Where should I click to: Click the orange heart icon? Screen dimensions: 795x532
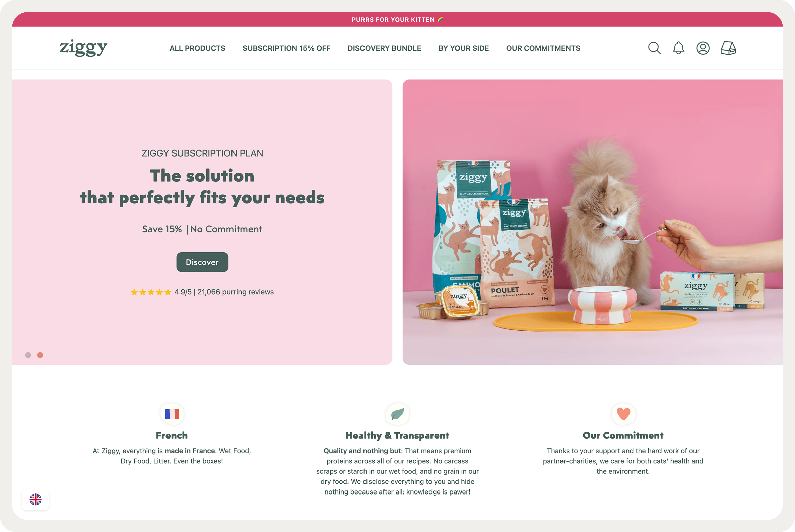point(623,414)
